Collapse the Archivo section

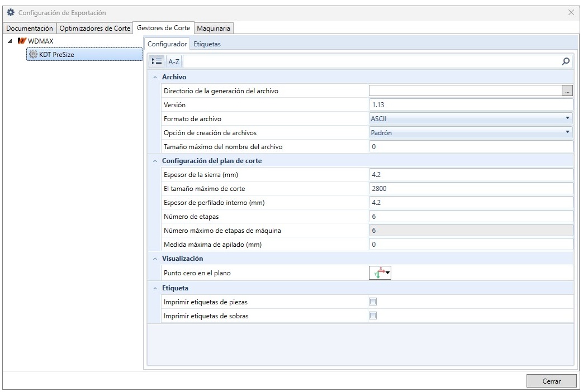click(x=155, y=77)
